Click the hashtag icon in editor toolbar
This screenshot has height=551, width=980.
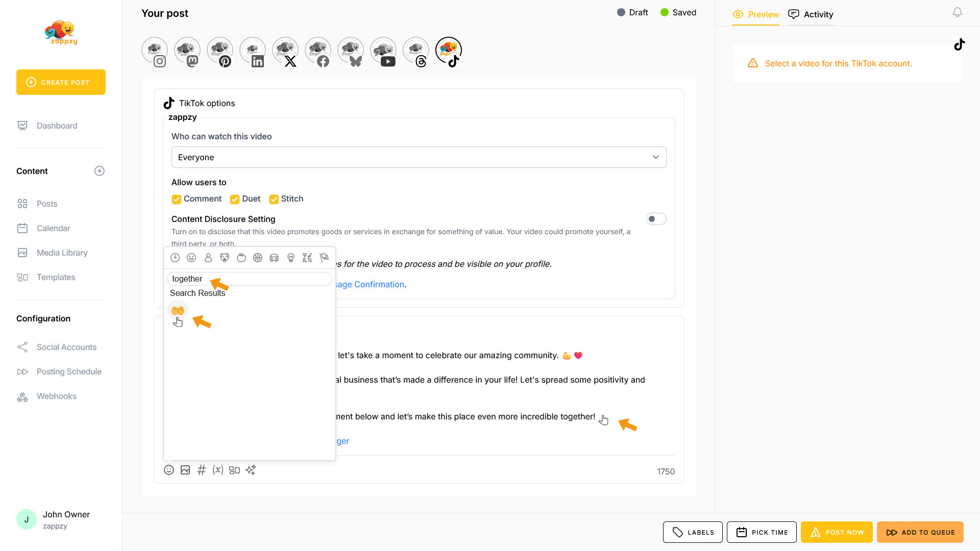point(202,470)
